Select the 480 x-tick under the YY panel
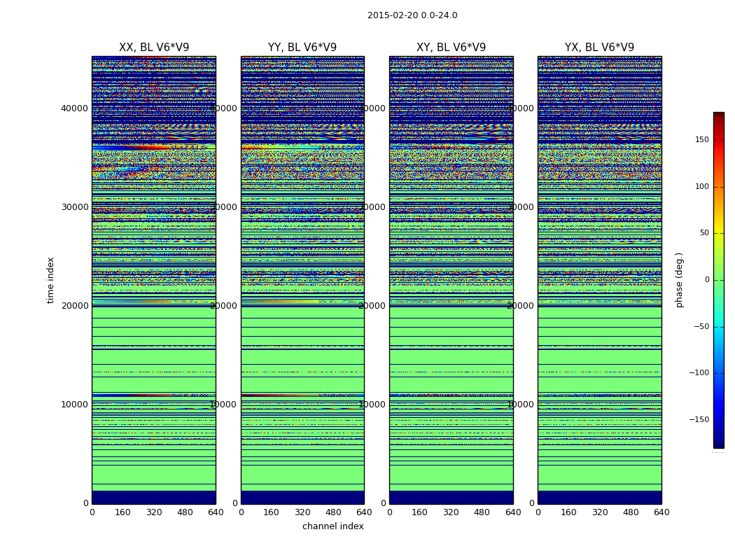The height and width of the screenshot is (560, 735). pyautogui.click(x=333, y=512)
